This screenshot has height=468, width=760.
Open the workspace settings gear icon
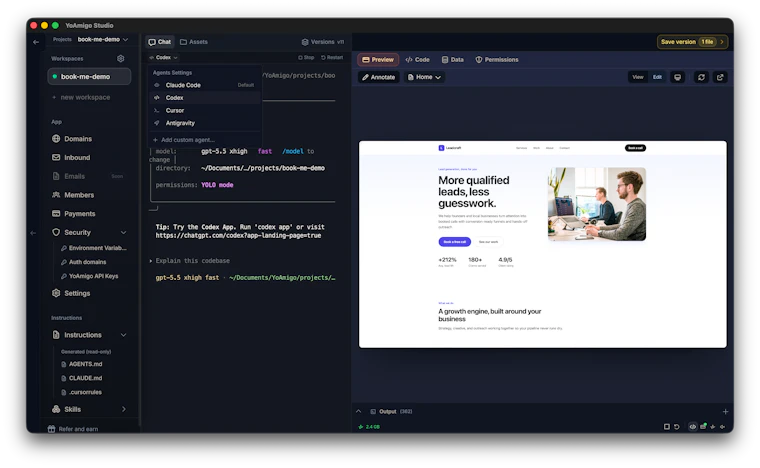pos(120,59)
